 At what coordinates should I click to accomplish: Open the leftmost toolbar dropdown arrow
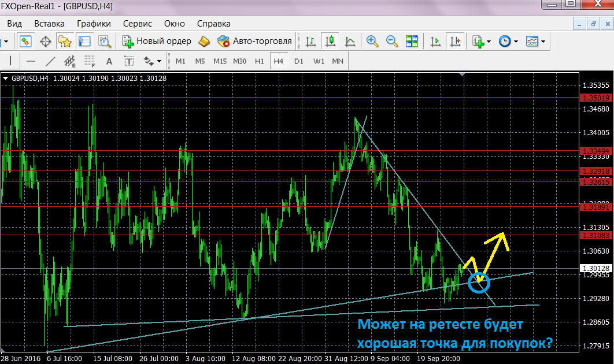pyautogui.click(x=6, y=42)
